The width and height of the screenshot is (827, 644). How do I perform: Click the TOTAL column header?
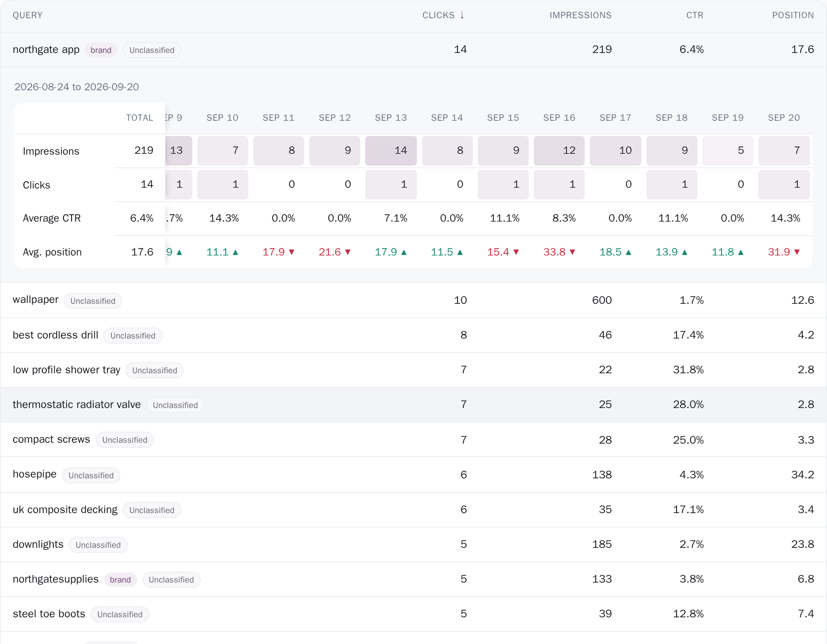pos(139,118)
